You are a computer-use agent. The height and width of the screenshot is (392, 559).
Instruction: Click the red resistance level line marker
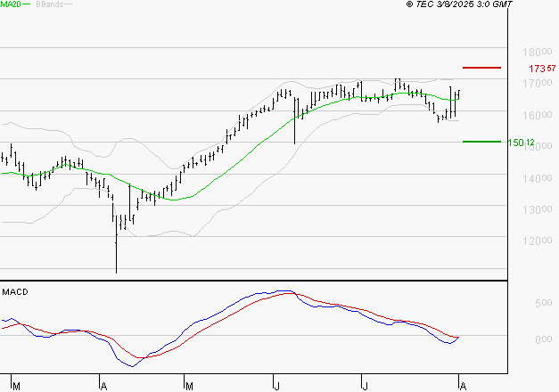481,68
